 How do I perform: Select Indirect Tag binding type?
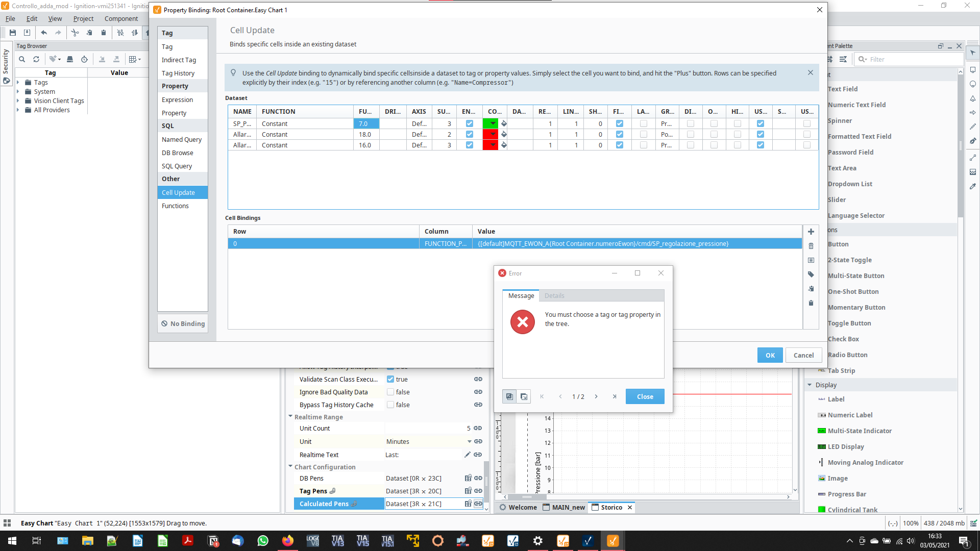(179, 60)
